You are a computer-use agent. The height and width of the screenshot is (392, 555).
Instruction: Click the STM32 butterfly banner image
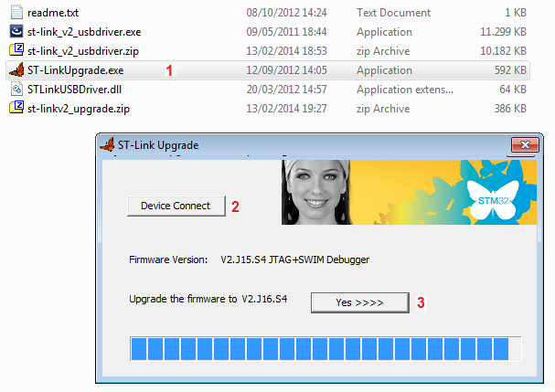[409, 193]
